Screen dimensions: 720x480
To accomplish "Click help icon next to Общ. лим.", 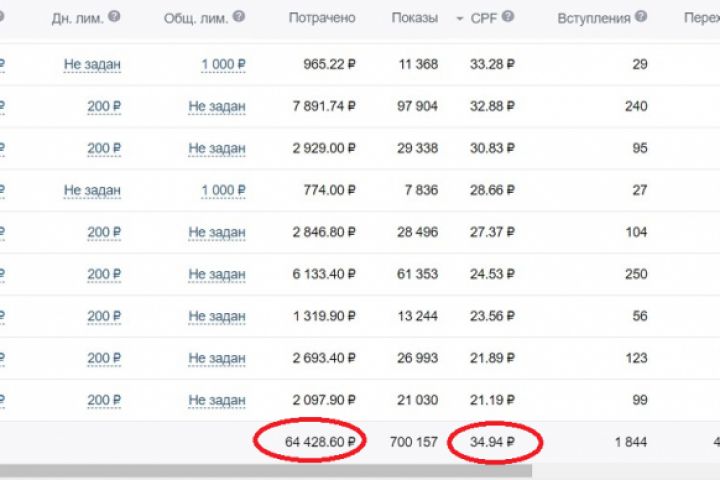I will 238,17.
